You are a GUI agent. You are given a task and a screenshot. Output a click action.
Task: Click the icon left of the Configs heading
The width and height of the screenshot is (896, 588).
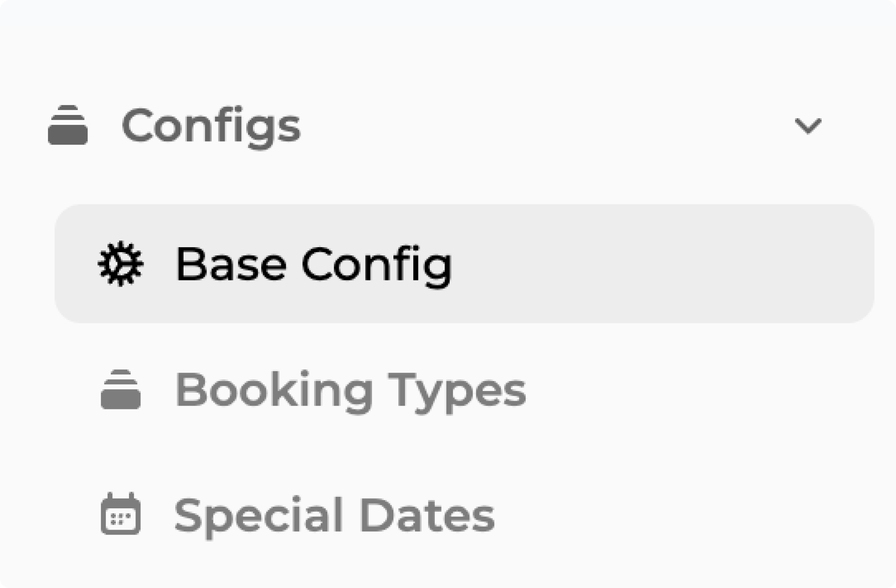[x=68, y=125]
